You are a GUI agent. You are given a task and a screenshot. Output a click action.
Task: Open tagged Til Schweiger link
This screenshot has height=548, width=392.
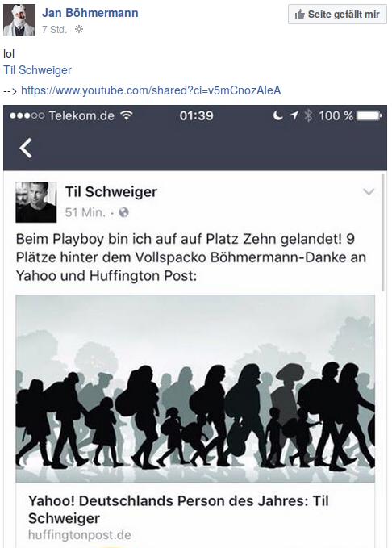coord(37,70)
